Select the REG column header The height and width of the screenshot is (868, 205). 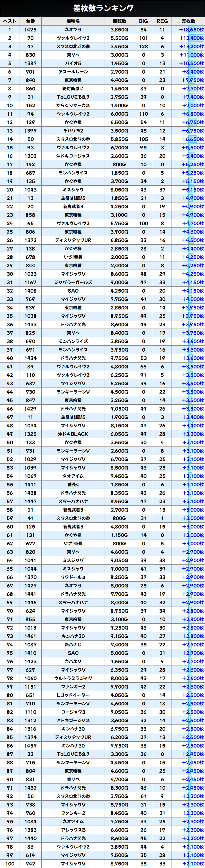point(162,21)
